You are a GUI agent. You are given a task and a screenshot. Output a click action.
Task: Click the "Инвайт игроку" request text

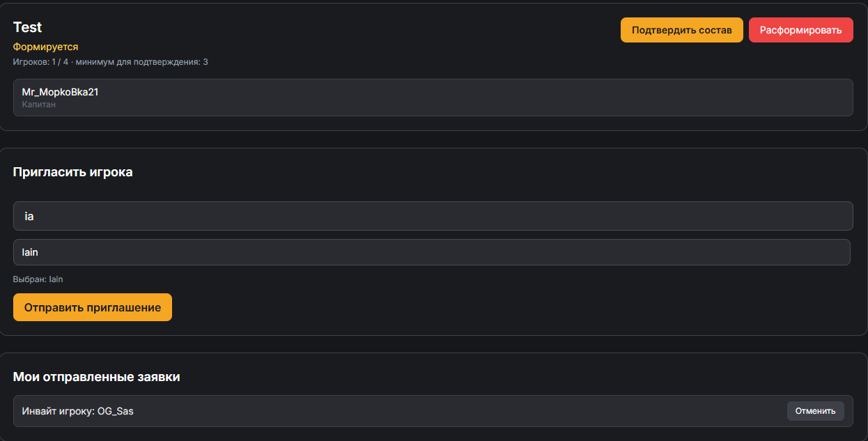[x=58, y=411]
